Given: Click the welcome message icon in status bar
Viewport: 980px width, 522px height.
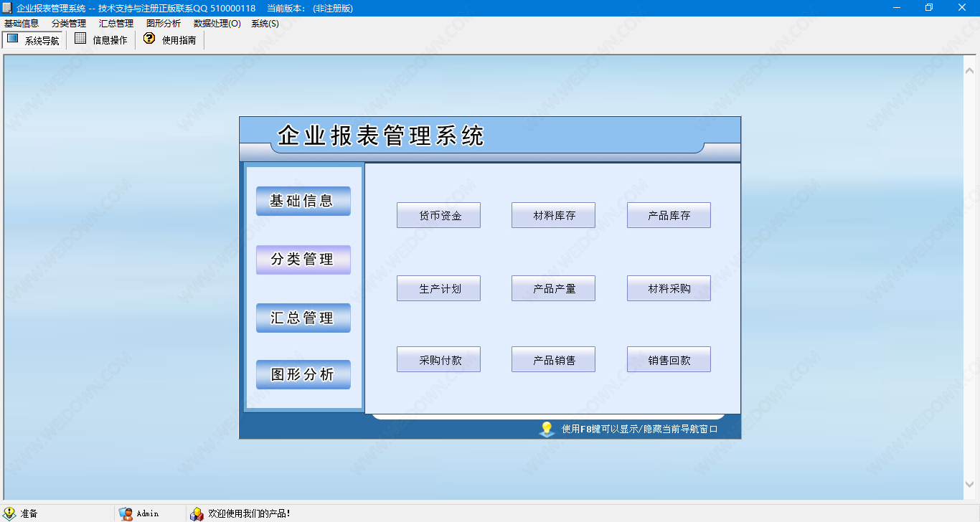Looking at the screenshot, I should pyautogui.click(x=197, y=513).
